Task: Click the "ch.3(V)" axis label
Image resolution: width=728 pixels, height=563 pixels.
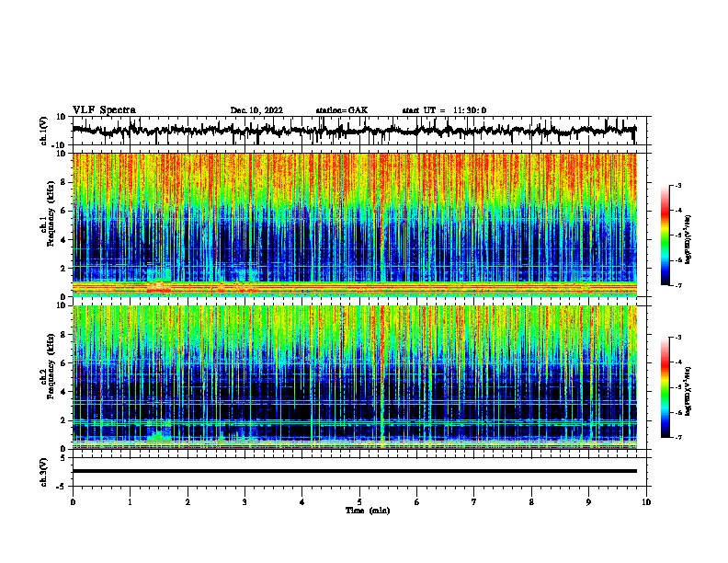Action: 44,472
